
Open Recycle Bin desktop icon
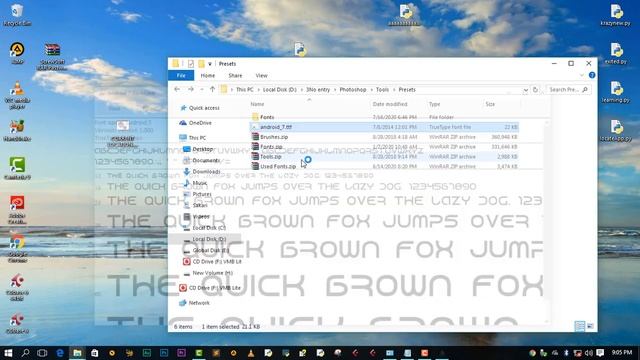17,15
